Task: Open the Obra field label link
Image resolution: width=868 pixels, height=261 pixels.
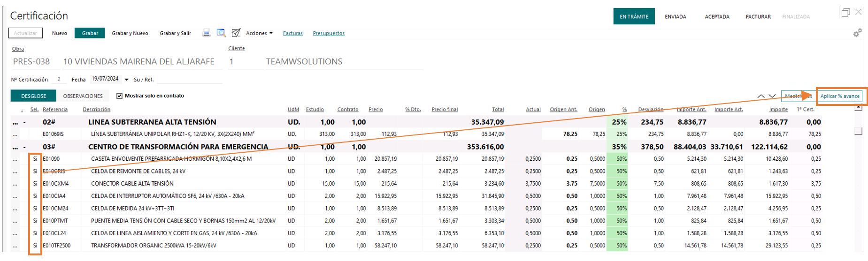Action: tap(18, 49)
